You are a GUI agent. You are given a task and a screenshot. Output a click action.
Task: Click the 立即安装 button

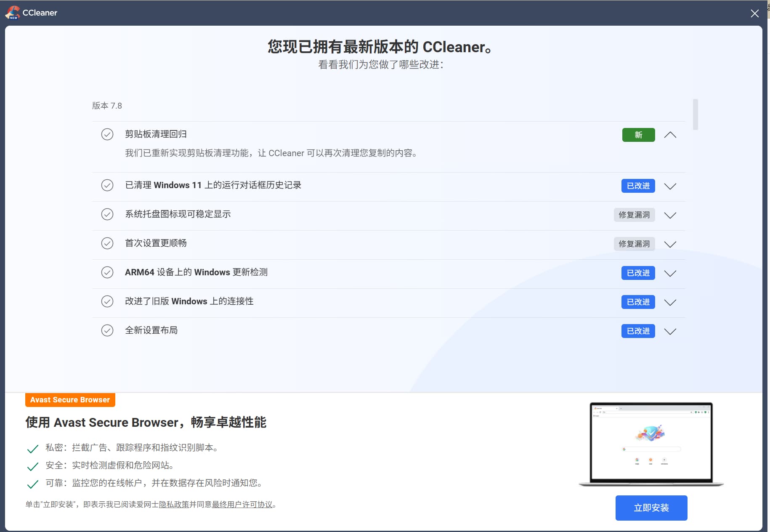[x=651, y=508]
